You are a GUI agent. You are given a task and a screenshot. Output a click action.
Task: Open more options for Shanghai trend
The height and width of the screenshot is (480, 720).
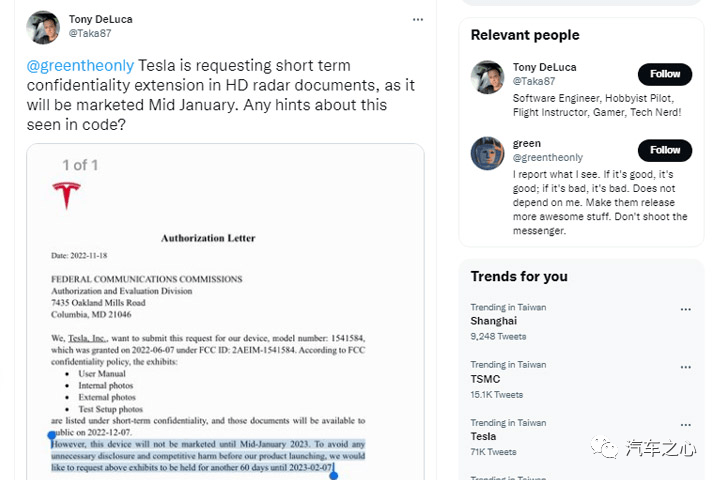coord(686,309)
